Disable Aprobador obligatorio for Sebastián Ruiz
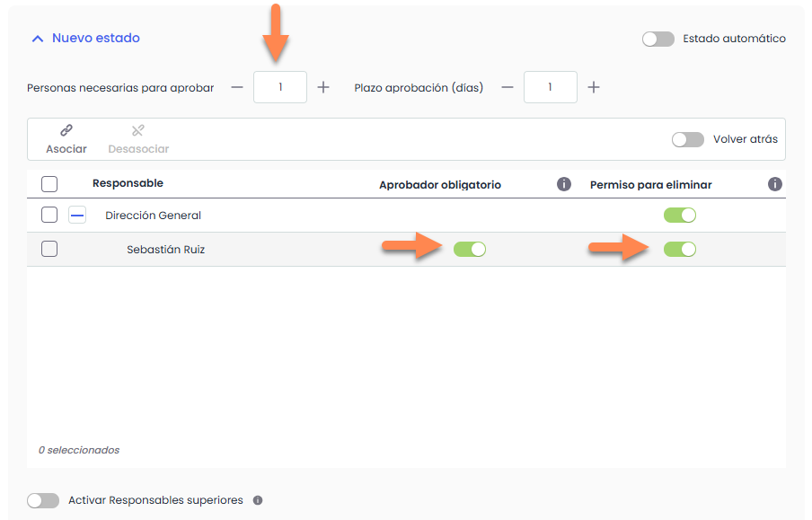Screen dimensions: 812x520 click(x=470, y=250)
